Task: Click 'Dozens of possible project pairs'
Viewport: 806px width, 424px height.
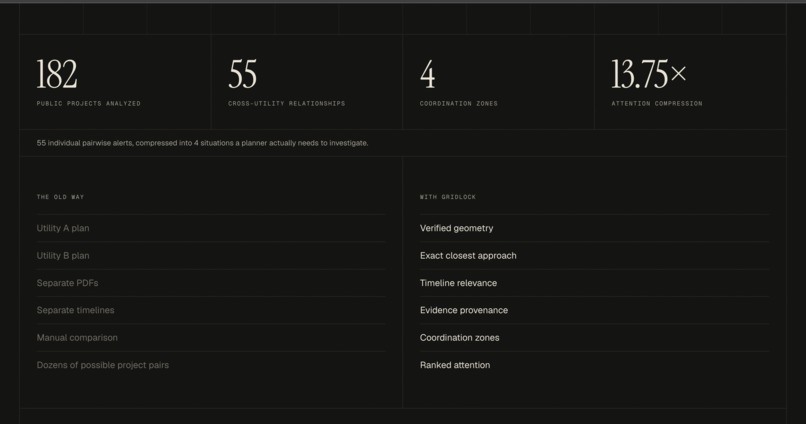Action: (x=103, y=365)
